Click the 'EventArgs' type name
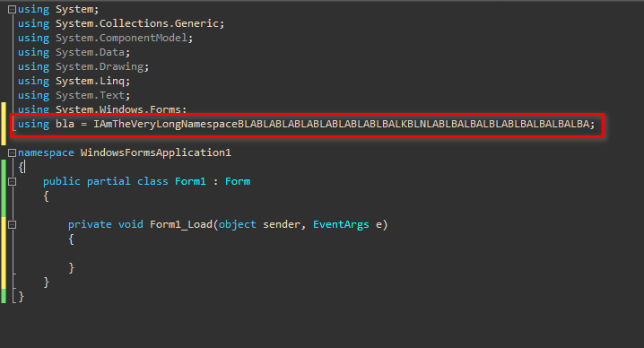The width and height of the screenshot is (644, 348). pyautogui.click(x=342, y=224)
